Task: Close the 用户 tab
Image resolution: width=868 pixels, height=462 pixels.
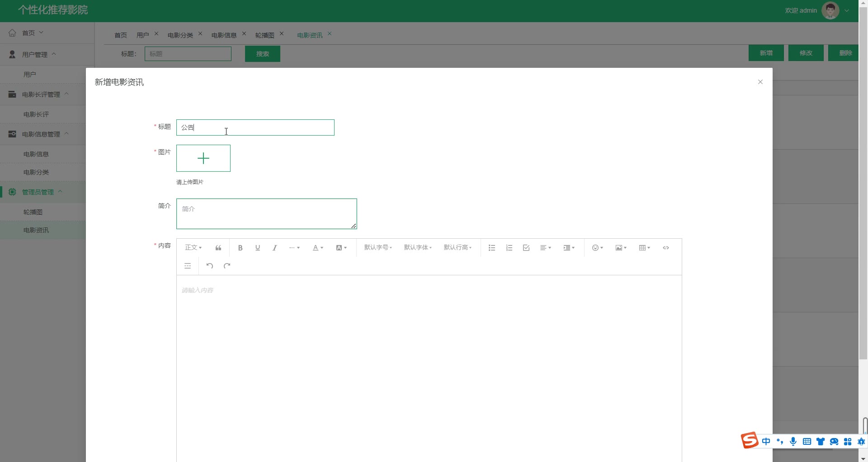Action: (156, 33)
